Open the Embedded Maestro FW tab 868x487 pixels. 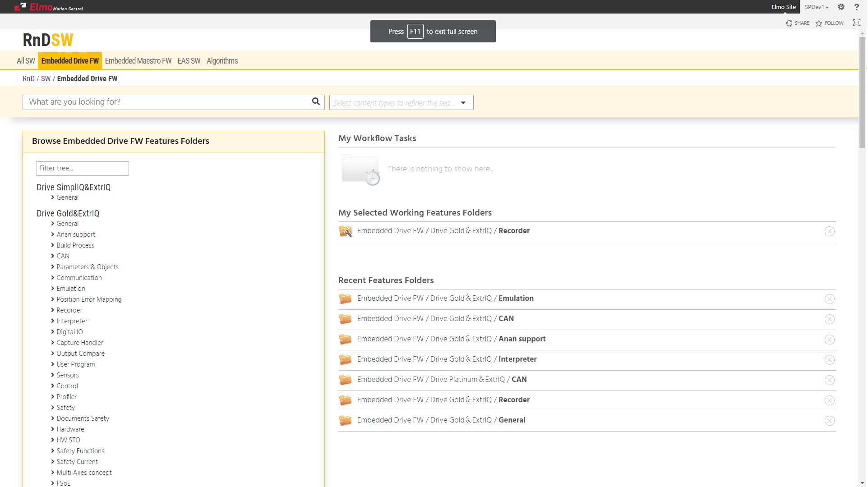(x=138, y=61)
